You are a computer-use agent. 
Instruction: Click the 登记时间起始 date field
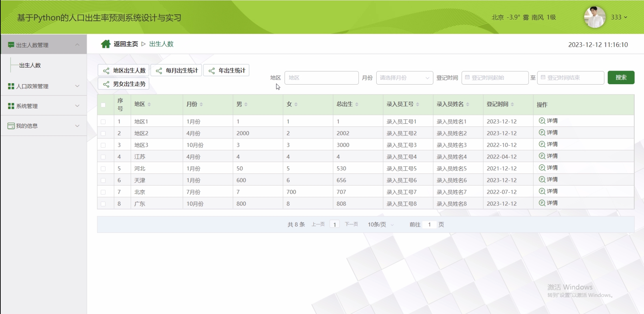coord(495,78)
